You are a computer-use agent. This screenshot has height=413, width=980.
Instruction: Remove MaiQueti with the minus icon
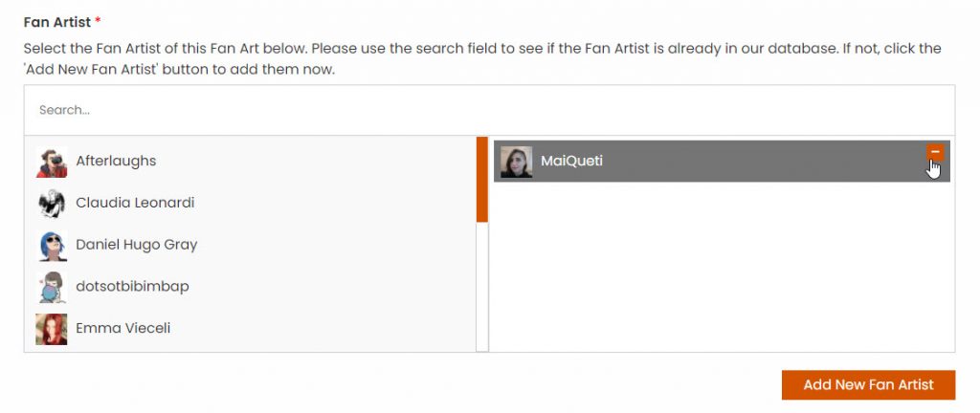click(935, 152)
